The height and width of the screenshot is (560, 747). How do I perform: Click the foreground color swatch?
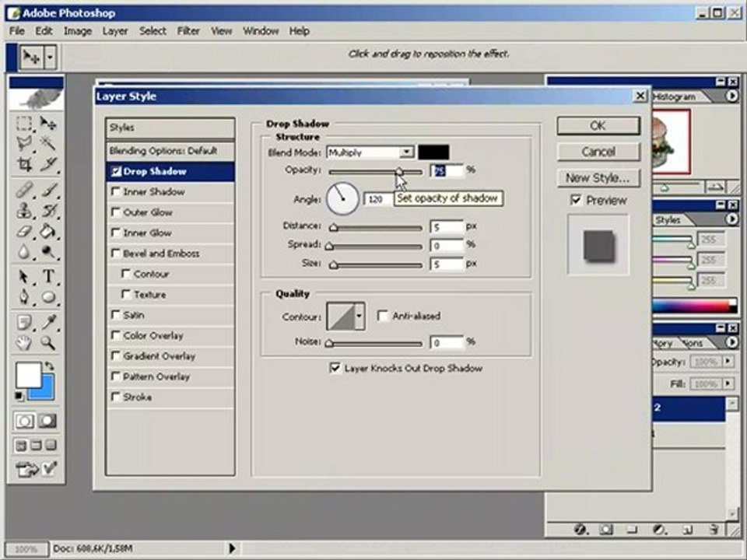click(28, 376)
